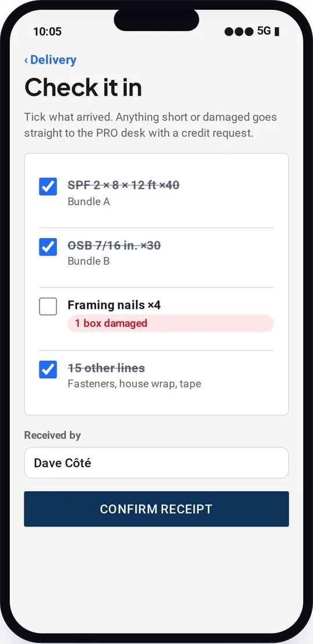The width and height of the screenshot is (313, 644).
Task: Open the 15 other lines entry title
Action: point(106,368)
